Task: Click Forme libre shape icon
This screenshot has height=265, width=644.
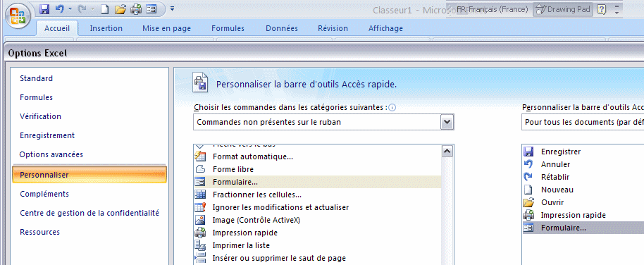Action: 200,169
